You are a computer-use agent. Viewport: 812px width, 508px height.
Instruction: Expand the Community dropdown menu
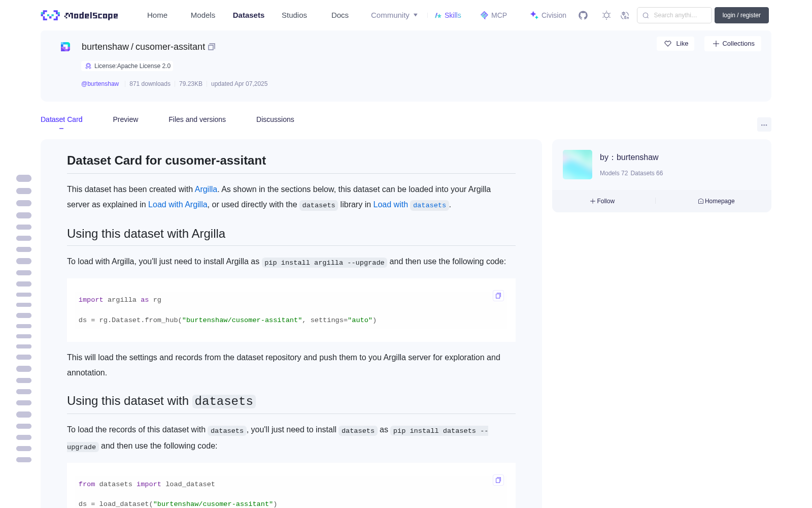pos(394,15)
